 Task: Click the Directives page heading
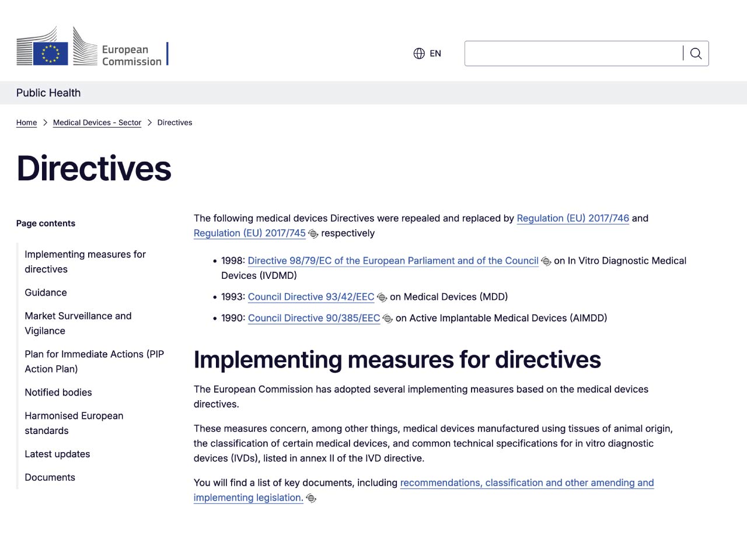pos(94,169)
